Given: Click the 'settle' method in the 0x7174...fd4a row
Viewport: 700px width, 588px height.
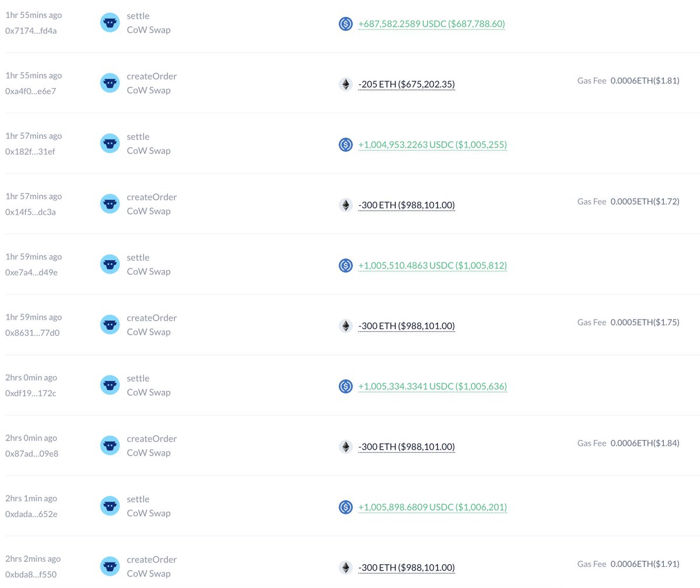Looking at the screenshot, I should coord(138,16).
